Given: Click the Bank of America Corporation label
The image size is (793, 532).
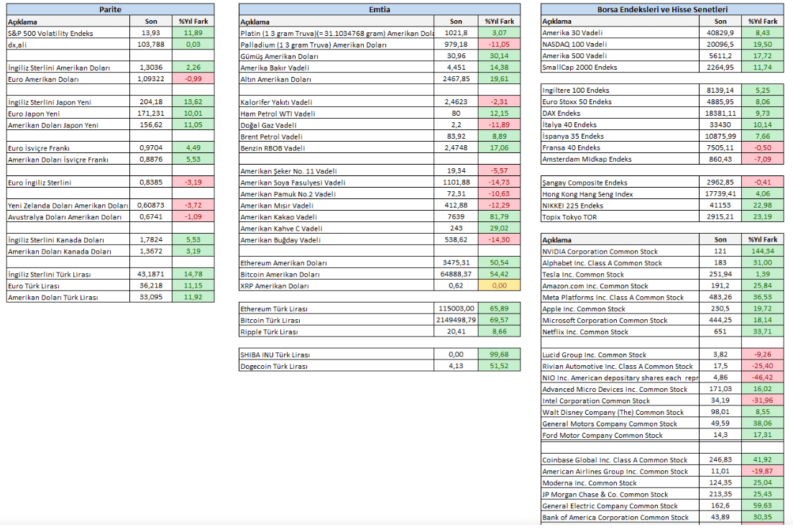Looking at the screenshot, I should (x=620, y=518).
